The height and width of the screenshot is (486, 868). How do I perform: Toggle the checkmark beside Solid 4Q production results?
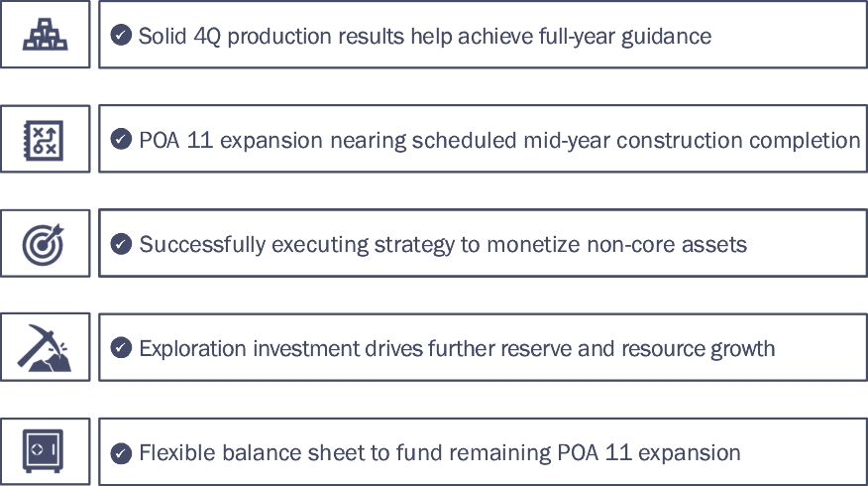[x=121, y=36]
